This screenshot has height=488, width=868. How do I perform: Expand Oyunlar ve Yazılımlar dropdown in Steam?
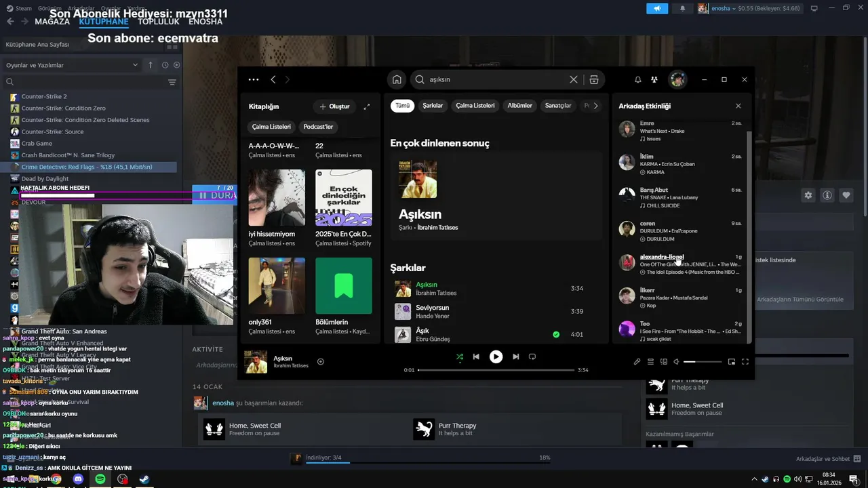point(71,65)
